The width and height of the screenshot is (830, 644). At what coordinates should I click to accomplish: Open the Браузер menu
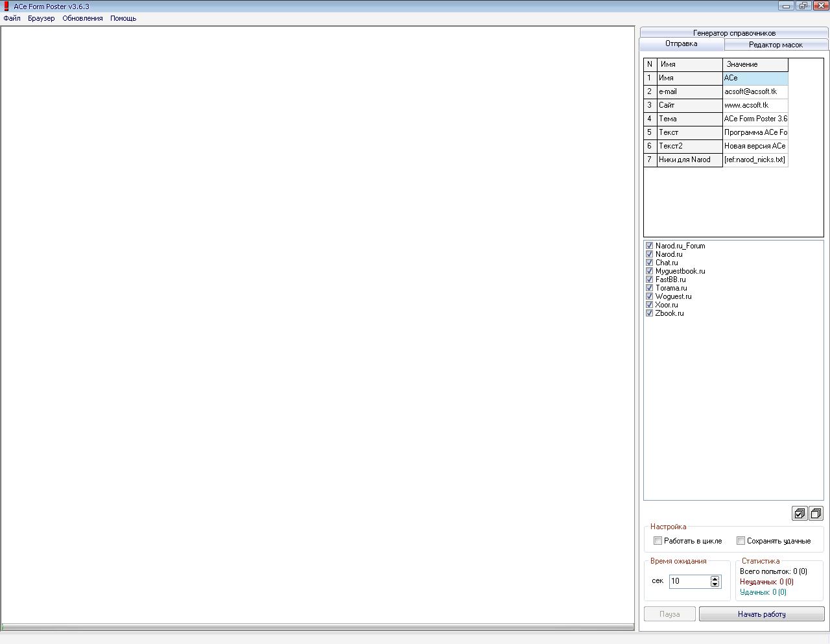click(41, 18)
